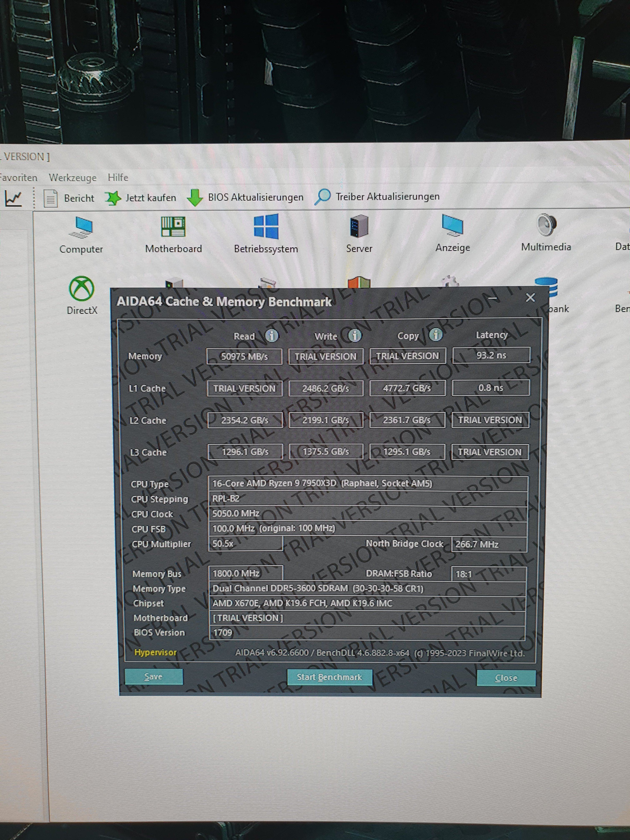The height and width of the screenshot is (840, 630).
Task: Click the L3 Cache Copy value 1295.1 GB/s
Action: point(407,451)
